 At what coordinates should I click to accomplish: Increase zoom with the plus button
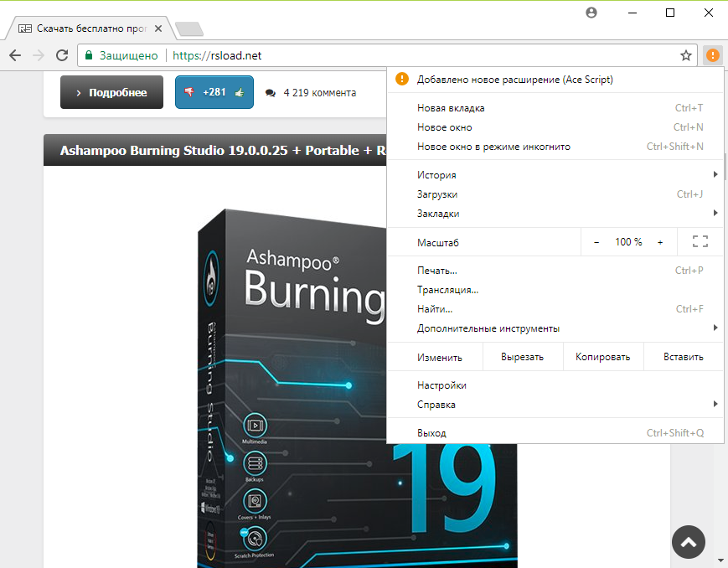pyautogui.click(x=660, y=242)
